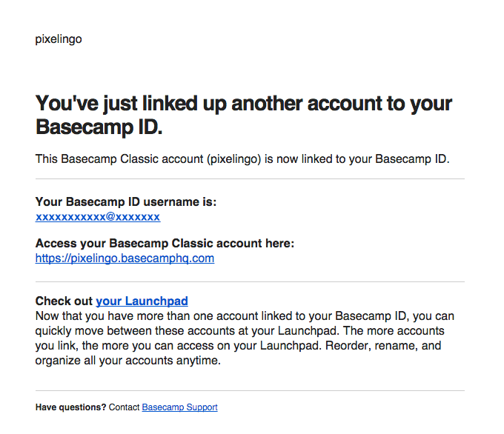Screen dimensions: 504x434
Task: Click the 'Check out' text before Launchpad
Action: pyautogui.click(x=64, y=301)
